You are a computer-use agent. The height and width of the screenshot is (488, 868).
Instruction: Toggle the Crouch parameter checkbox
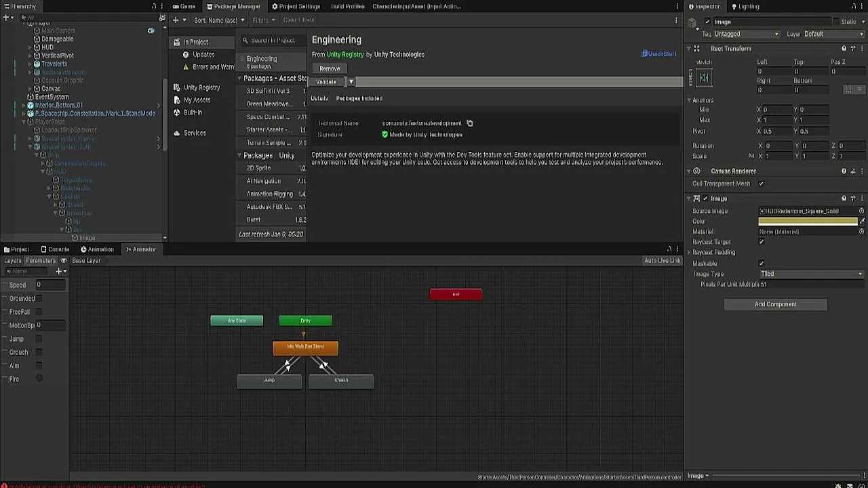click(x=39, y=352)
